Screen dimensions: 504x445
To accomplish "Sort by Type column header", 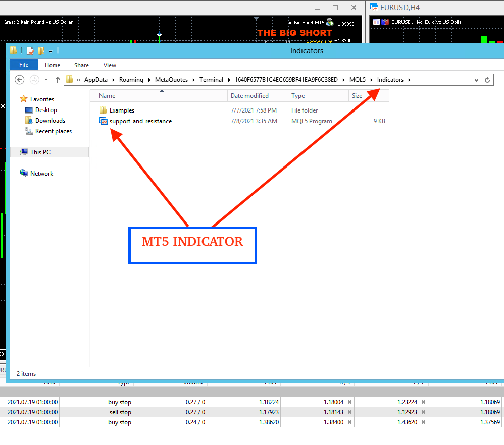I will [318, 96].
